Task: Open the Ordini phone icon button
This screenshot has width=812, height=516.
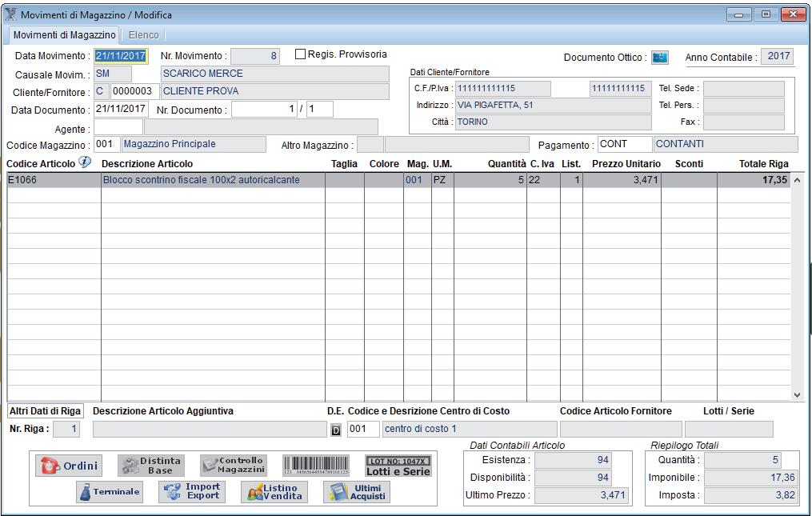Action: [x=69, y=466]
